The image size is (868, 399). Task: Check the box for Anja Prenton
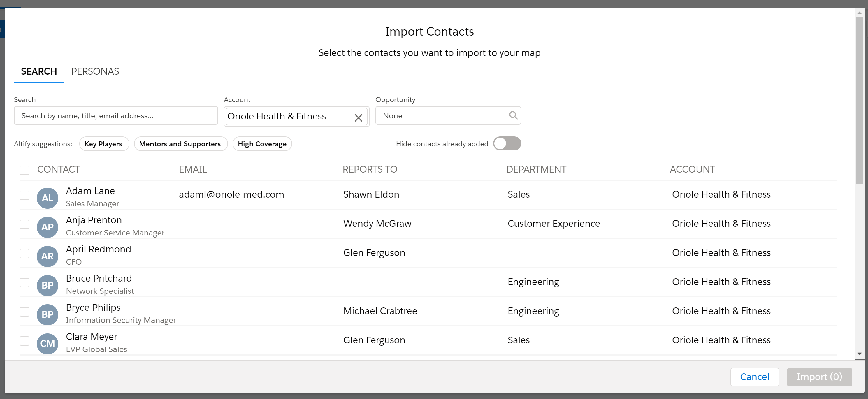click(24, 224)
